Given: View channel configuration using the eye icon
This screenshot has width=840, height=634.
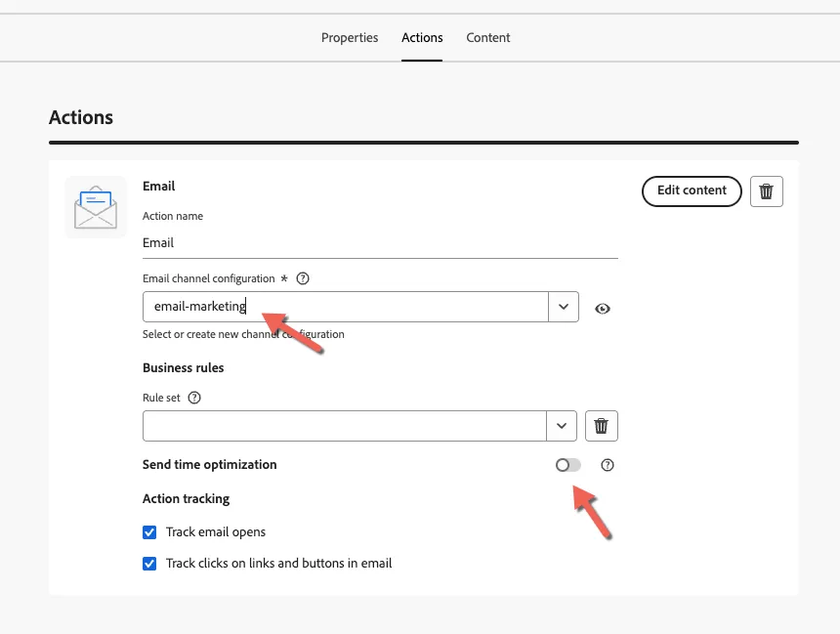Looking at the screenshot, I should (x=602, y=309).
